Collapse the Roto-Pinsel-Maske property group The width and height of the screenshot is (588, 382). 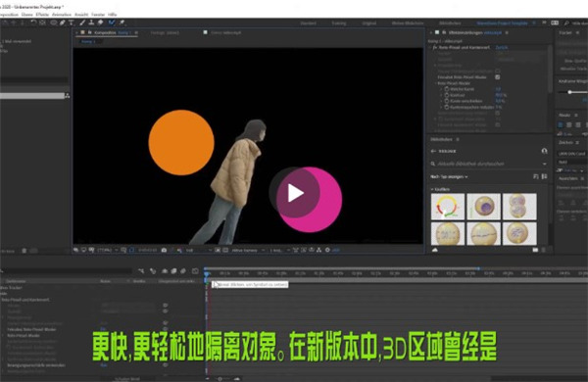[435, 83]
